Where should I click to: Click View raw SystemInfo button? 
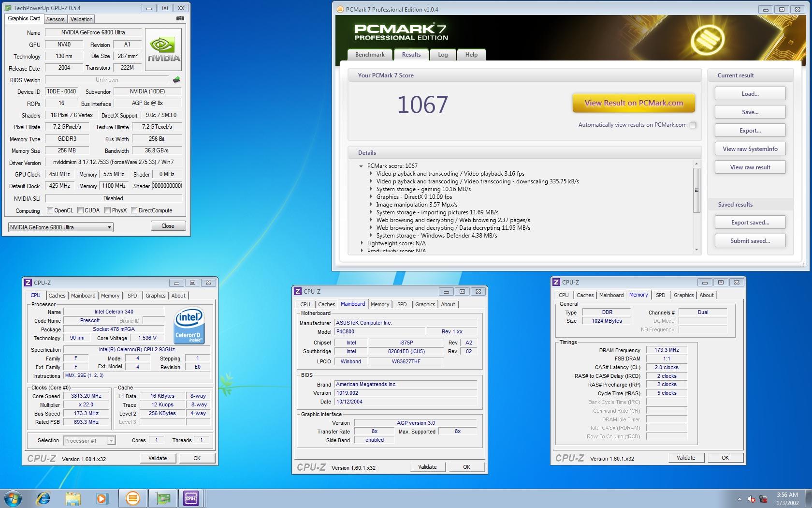tap(750, 149)
